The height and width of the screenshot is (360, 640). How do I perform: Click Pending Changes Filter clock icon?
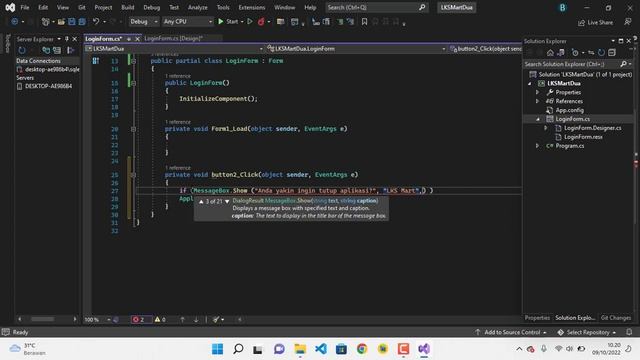pos(575,53)
